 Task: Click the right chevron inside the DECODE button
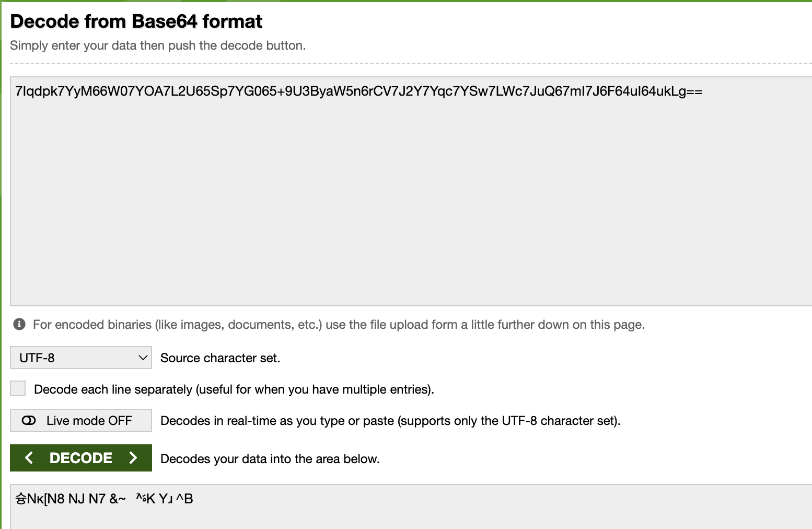tap(133, 458)
